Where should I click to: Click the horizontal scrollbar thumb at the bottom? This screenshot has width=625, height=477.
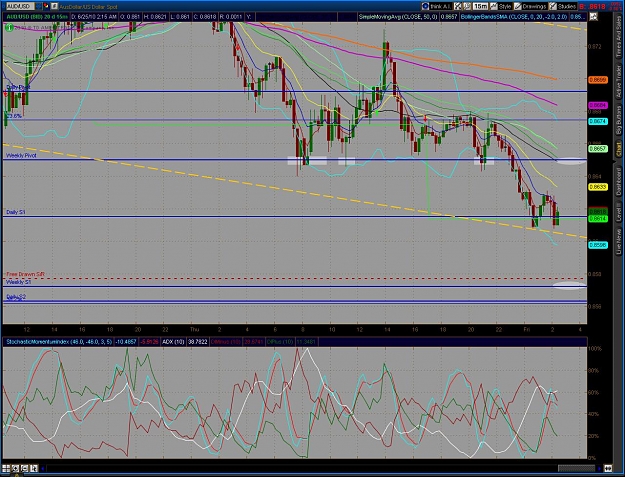coord(576,468)
